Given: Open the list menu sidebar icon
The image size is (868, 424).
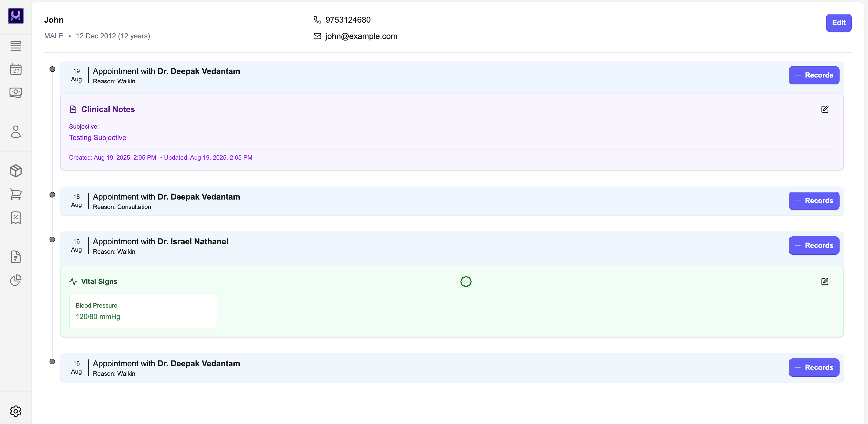Looking at the screenshot, I should click(15, 46).
